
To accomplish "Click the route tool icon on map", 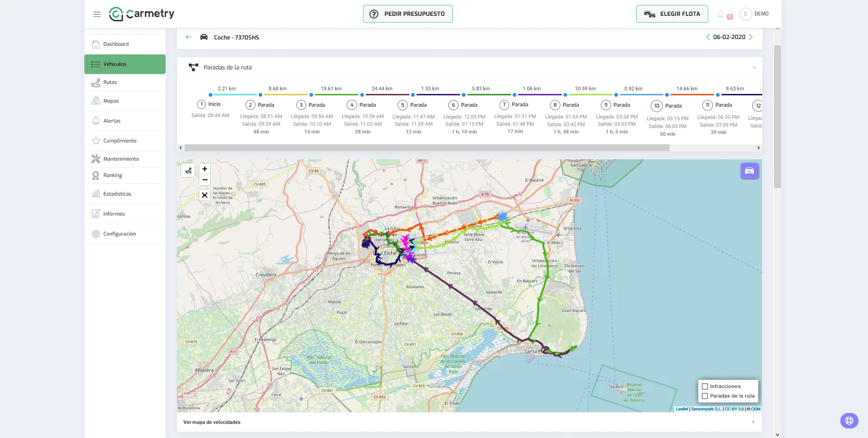I will click(188, 171).
